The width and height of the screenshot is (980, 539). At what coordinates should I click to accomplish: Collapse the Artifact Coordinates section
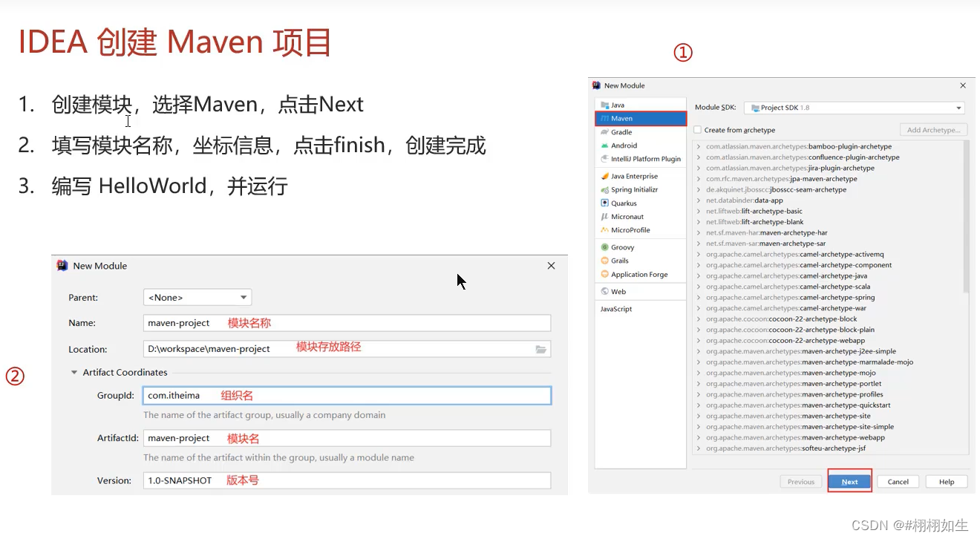tap(74, 373)
